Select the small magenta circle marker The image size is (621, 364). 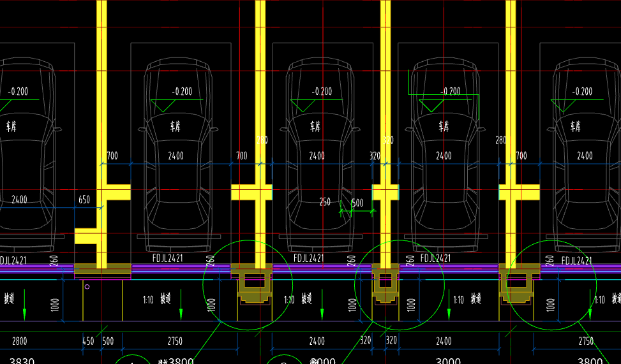(87, 287)
